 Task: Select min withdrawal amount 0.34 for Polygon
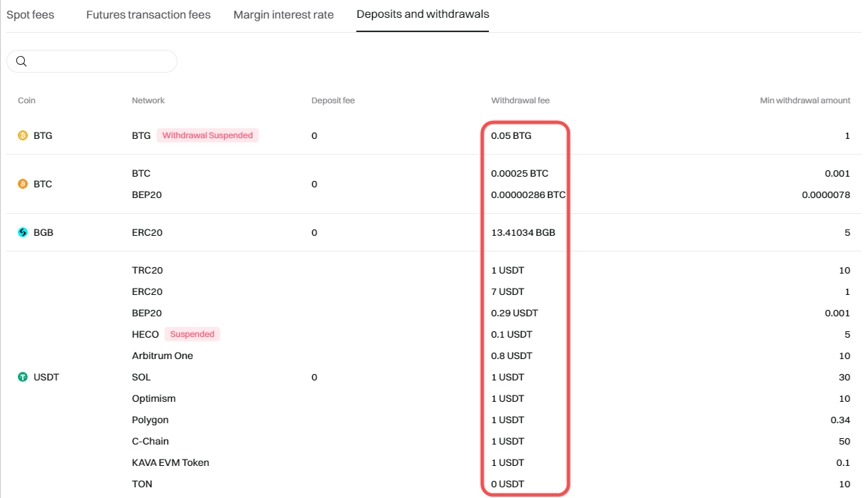(x=841, y=420)
